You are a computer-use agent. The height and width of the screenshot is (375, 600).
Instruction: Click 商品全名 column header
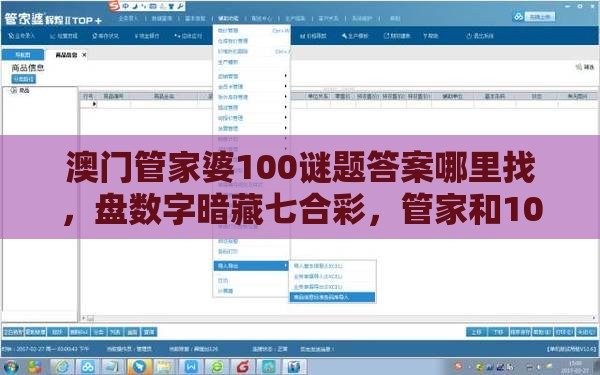click(164, 96)
